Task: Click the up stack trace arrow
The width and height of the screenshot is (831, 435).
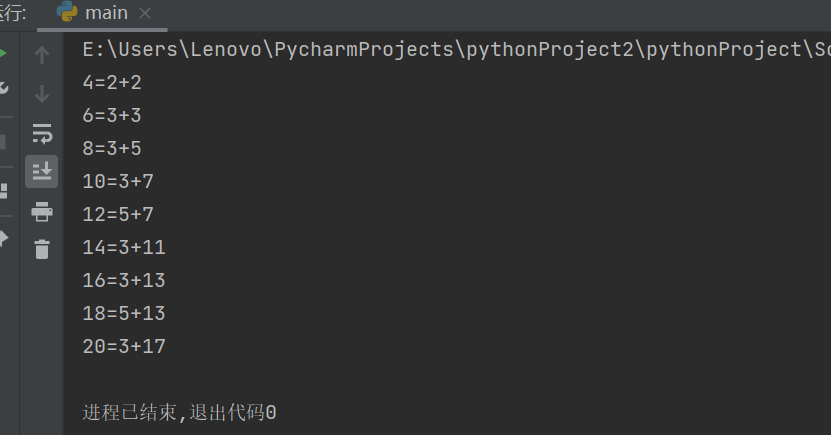Action: [x=41, y=55]
